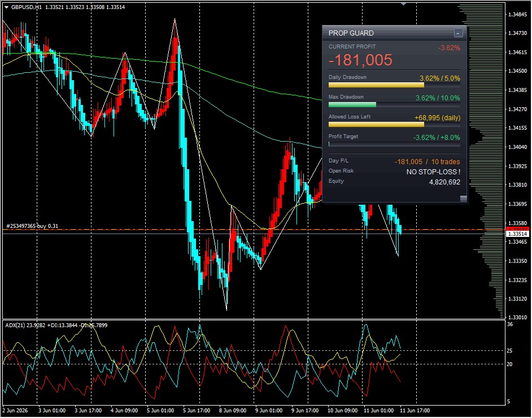Click the Open Risk label
532x418 pixels.
point(341,171)
